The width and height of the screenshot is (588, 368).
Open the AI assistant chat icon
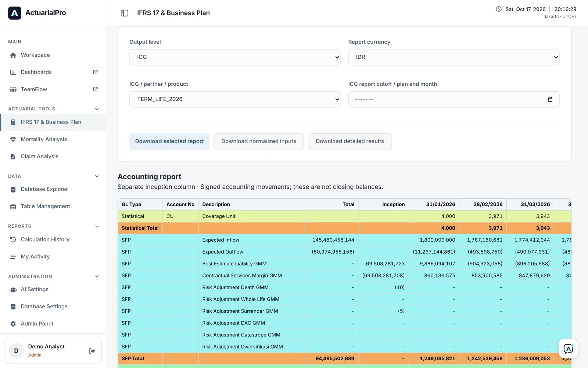tap(568, 348)
